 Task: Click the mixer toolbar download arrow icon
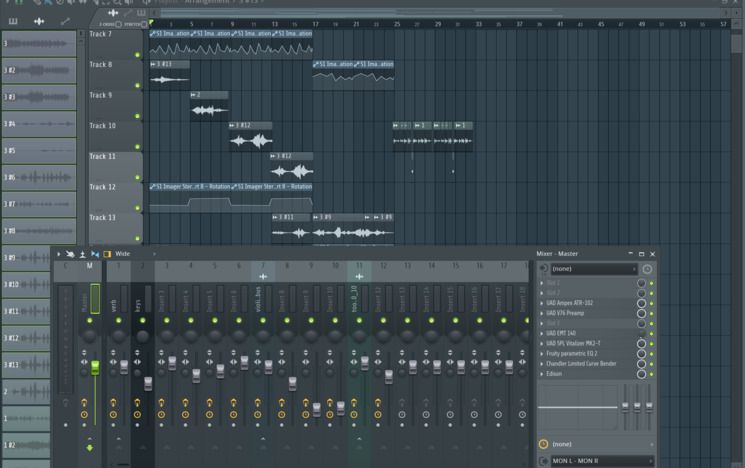point(82,254)
